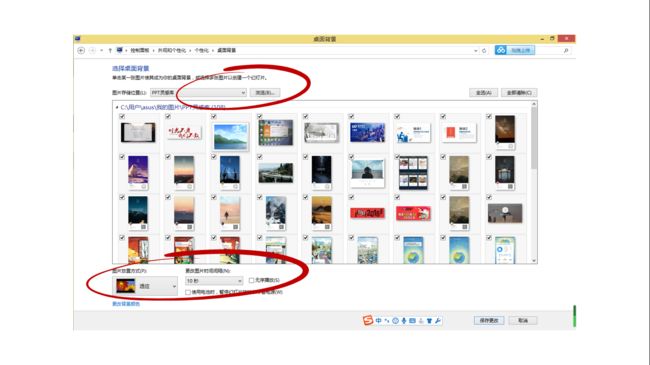
Task: Click 全选(A) select all button
Action: coord(483,93)
